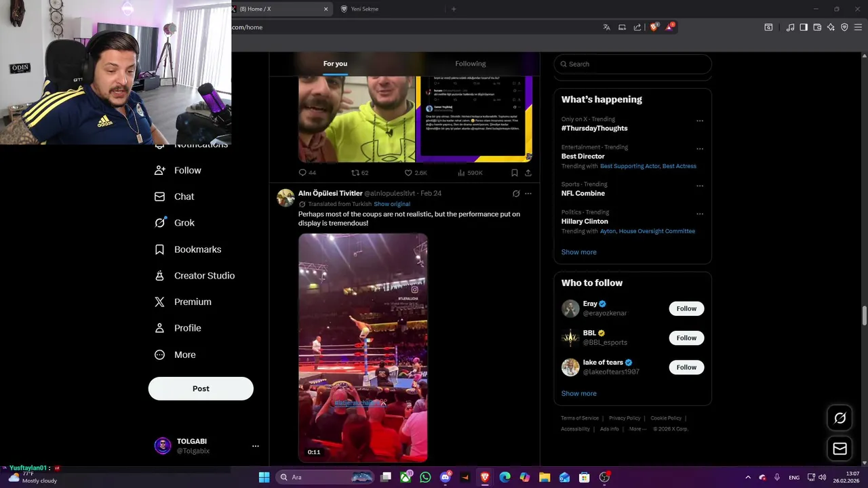Open Privacy Policy footer link
The width and height of the screenshot is (868, 488).
[x=625, y=418]
